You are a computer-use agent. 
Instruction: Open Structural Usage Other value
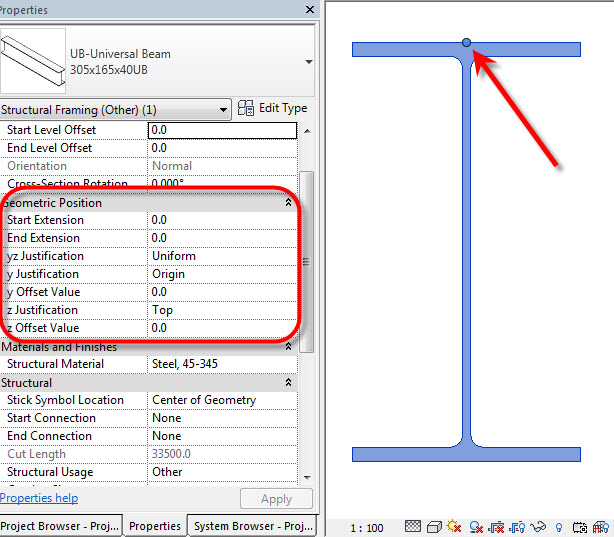pos(222,472)
